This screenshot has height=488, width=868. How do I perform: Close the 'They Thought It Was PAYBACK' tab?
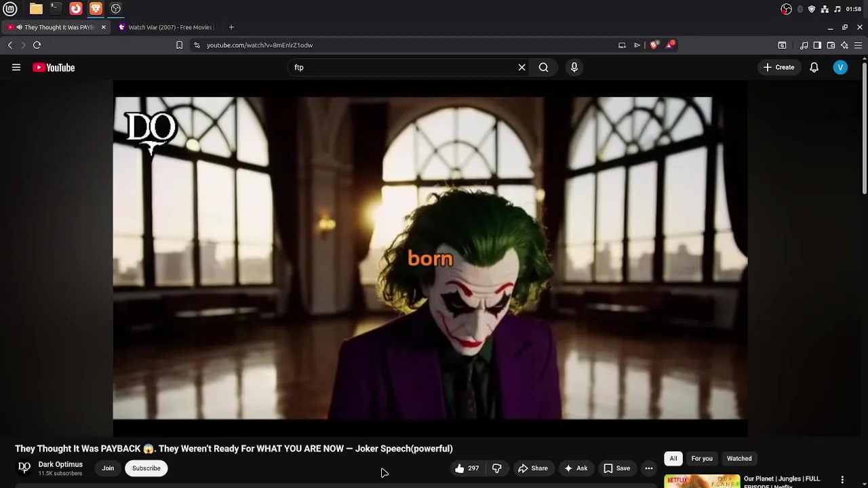point(103,27)
